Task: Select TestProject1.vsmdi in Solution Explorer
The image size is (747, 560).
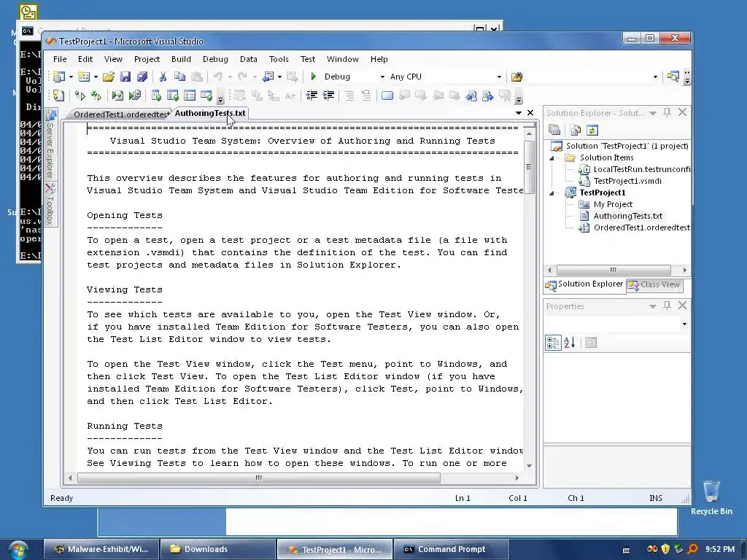Action: (627, 181)
